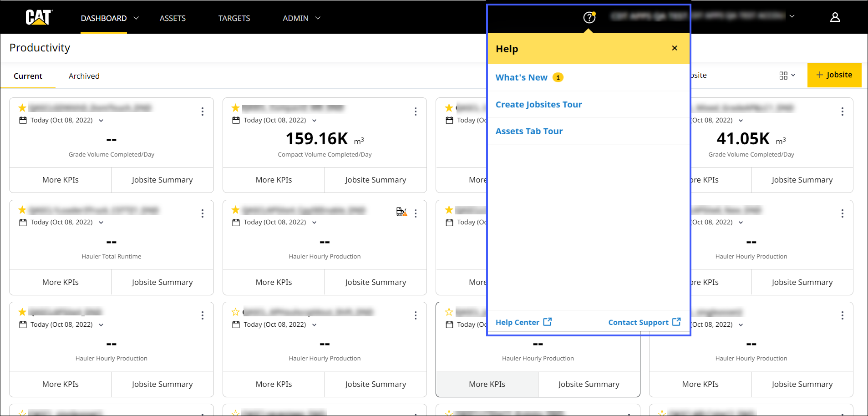Click the CAT logo
The width and height of the screenshot is (868, 416).
(39, 17)
